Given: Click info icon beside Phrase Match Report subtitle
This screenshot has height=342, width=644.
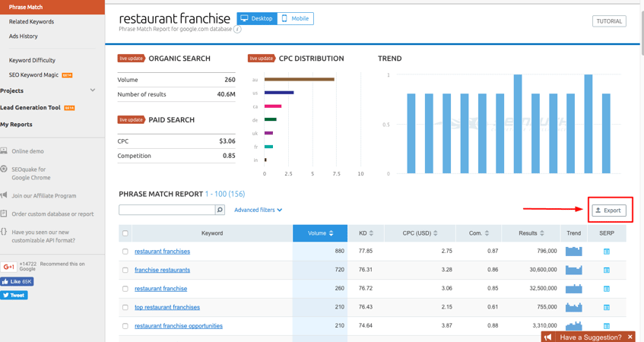Looking at the screenshot, I should click(238, 30).
